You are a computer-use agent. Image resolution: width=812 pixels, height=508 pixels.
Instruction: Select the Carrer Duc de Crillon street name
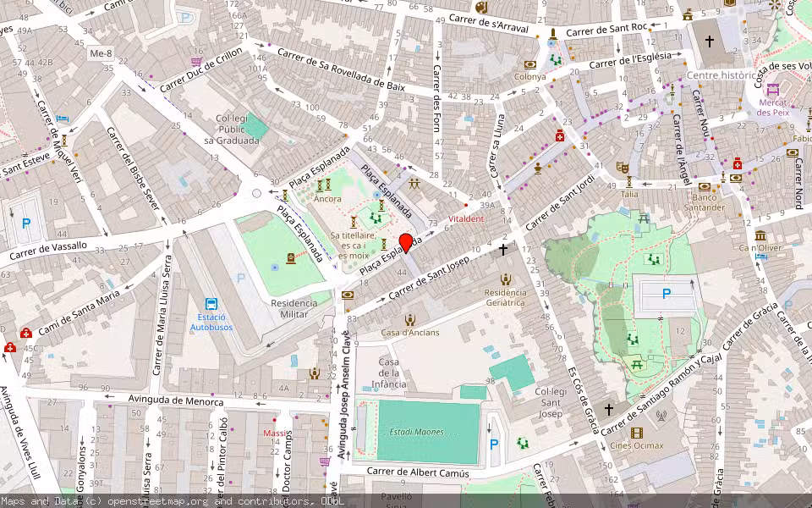click(x=201, y=69)
